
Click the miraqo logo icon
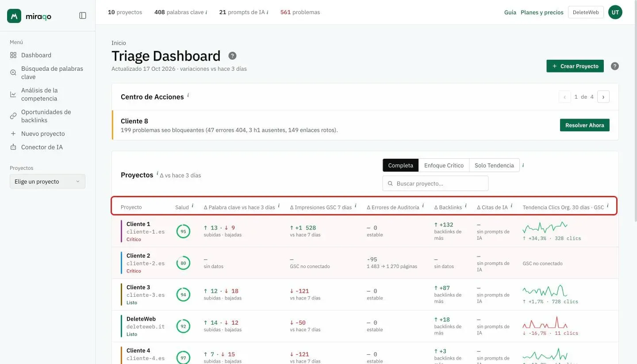tap(14, 16)
